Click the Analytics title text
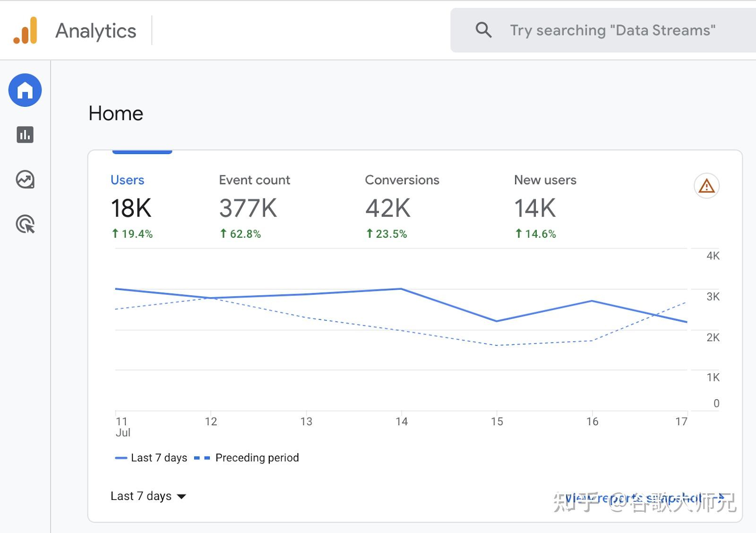 click(96, 31)
